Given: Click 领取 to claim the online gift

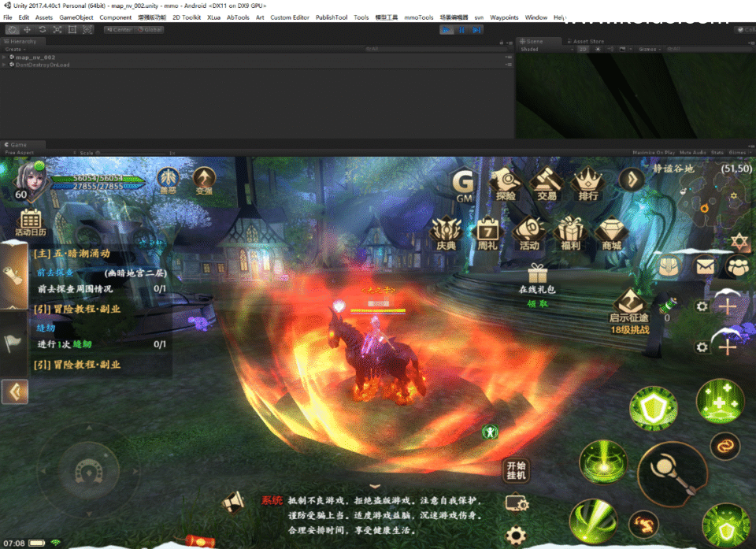Looking at the screenshot, I should pos(537,303).
